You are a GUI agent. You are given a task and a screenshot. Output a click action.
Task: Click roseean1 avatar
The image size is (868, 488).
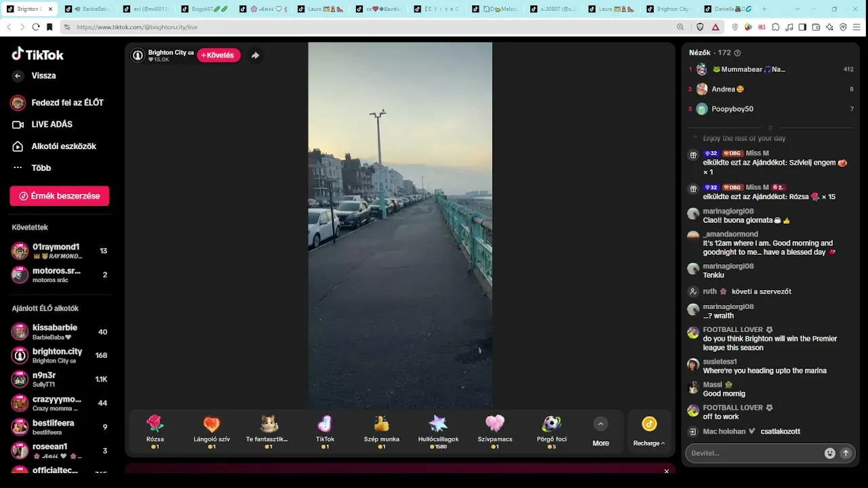coord(20,451)
